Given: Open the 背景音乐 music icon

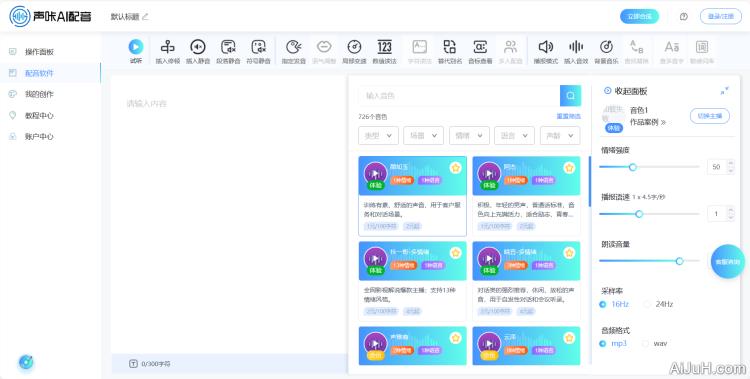Looking at the screenshot, I should click(606, 46).
